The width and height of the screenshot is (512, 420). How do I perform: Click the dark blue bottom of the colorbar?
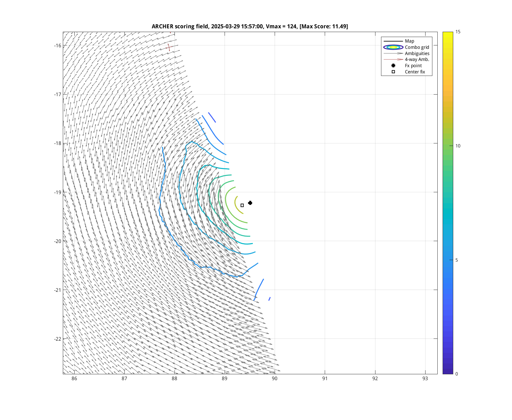click(448, 372)
